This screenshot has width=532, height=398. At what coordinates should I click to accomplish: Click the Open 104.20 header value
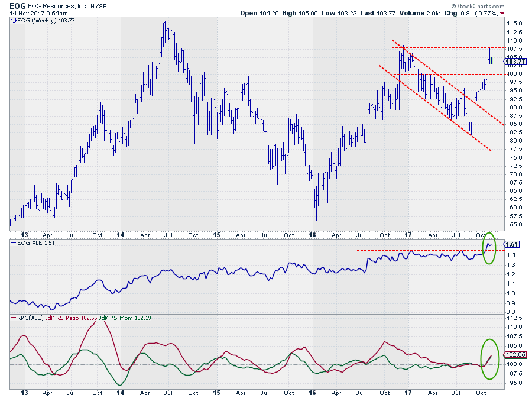[x=261, y=12]
